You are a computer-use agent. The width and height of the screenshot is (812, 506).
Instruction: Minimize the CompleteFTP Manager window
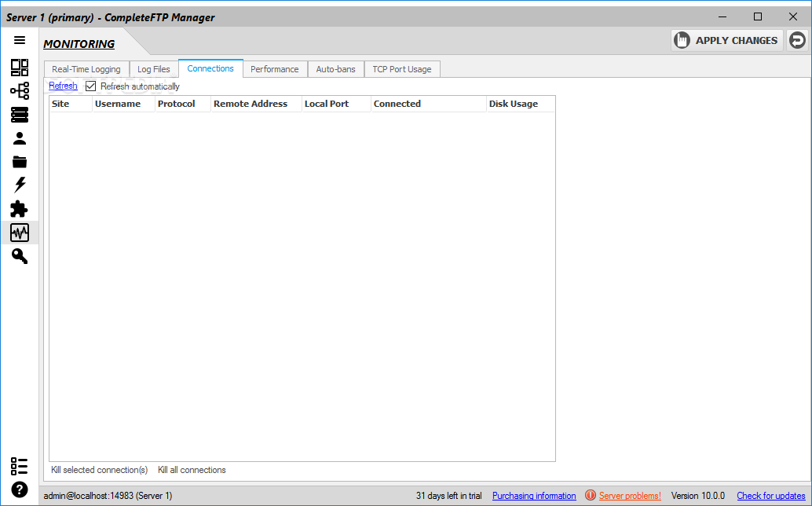(722, 17)
